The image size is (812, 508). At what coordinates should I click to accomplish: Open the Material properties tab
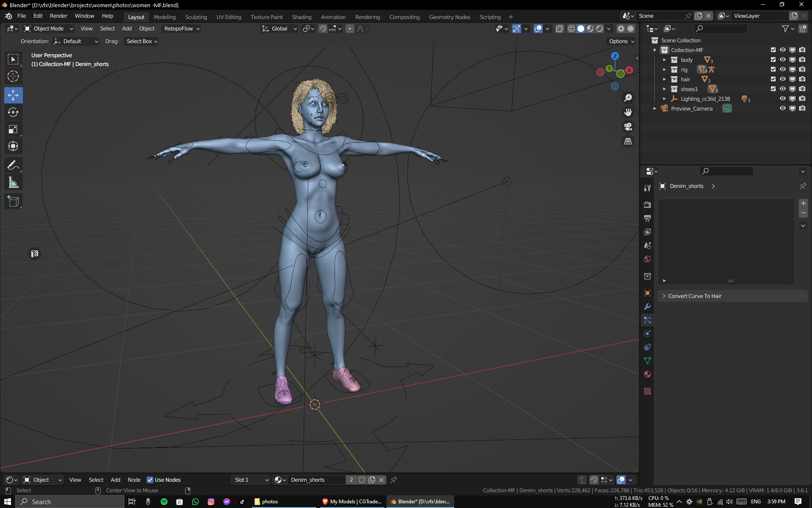647,374
